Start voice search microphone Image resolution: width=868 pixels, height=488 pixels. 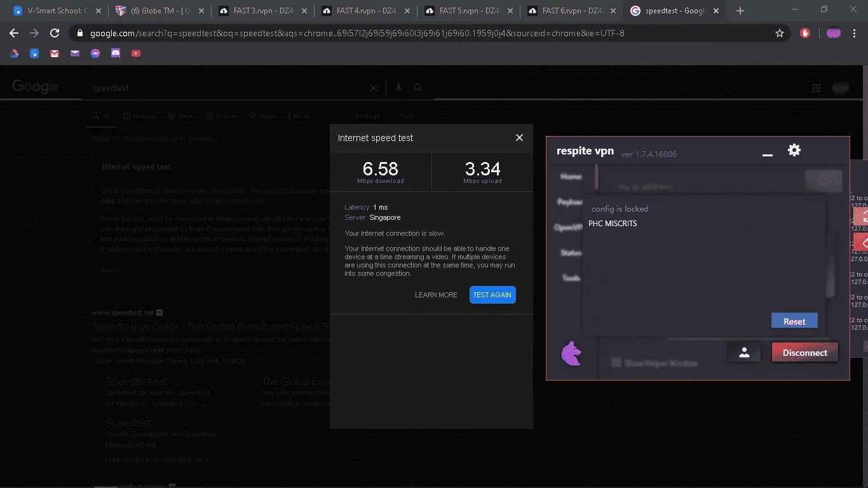pyautogui.click(x=398, y=88)
